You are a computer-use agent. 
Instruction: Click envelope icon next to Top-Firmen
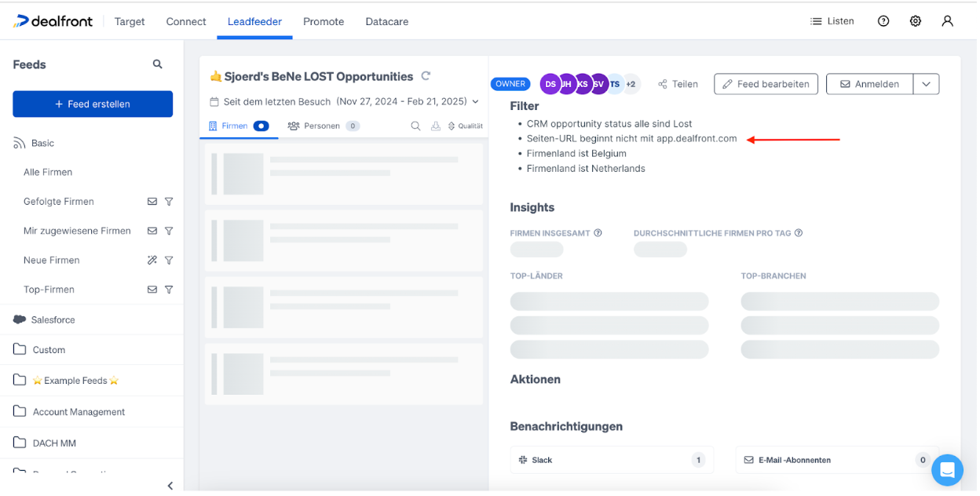pyautogui.click(x=152, y=290)
